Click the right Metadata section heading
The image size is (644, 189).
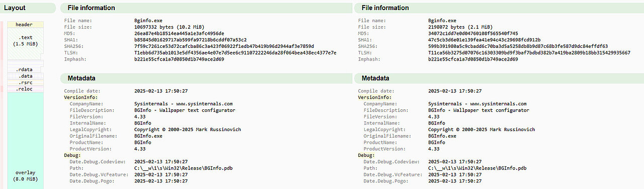coord(375,78)
